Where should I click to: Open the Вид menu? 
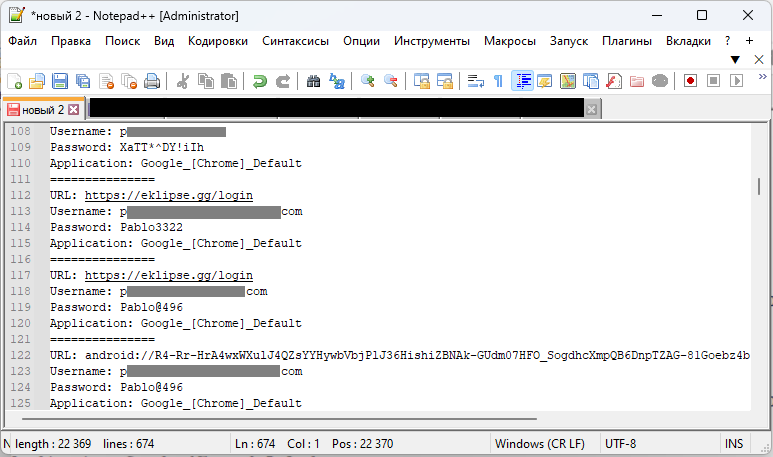tap(164, 41)
